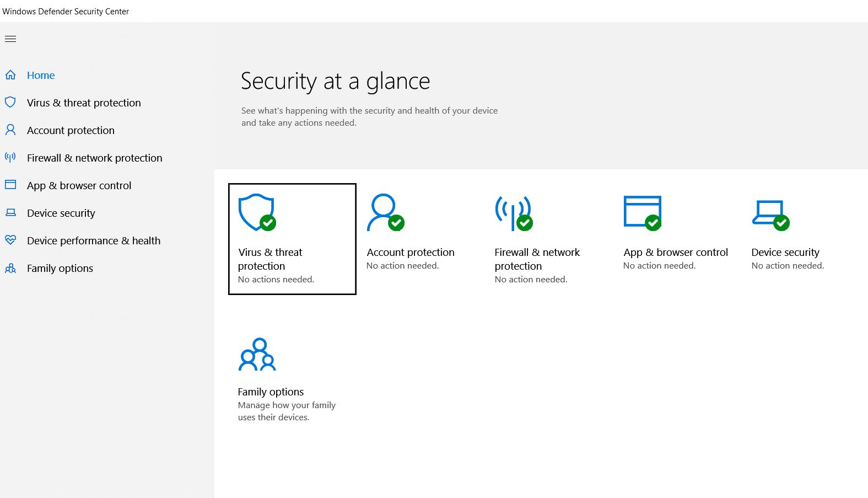Open Device security in the sidebar

(61, 213)
